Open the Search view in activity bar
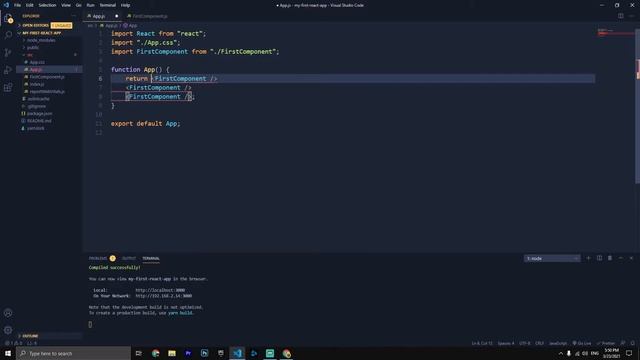The image size is (640, 360). click(8, 35)
